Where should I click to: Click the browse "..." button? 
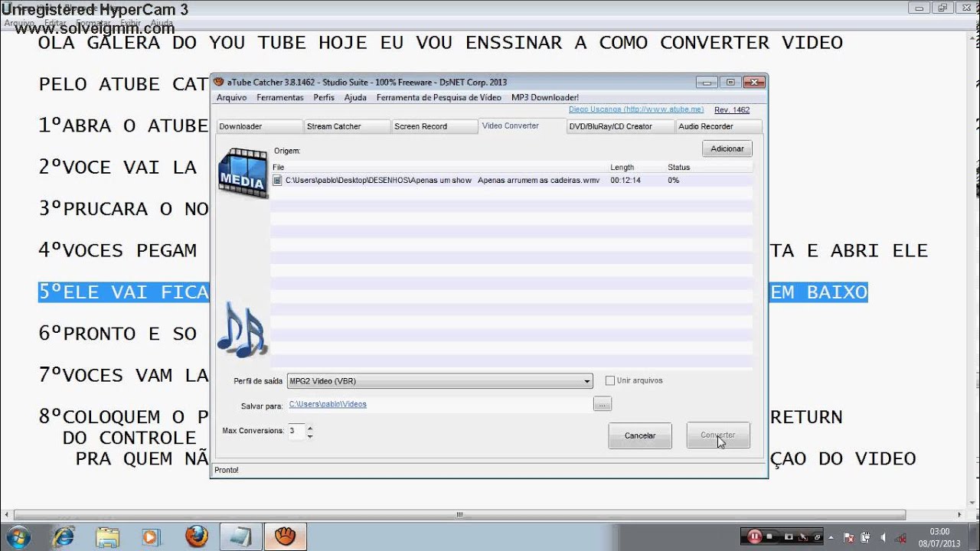tap(603, 404)
